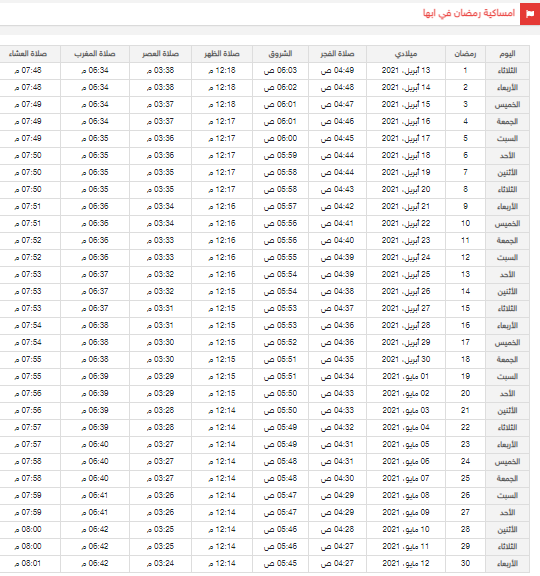Viewport: 540px width, 576px height.
Task: Select the date cell 01 مايو 2021
Action: [x=406, y=377]
